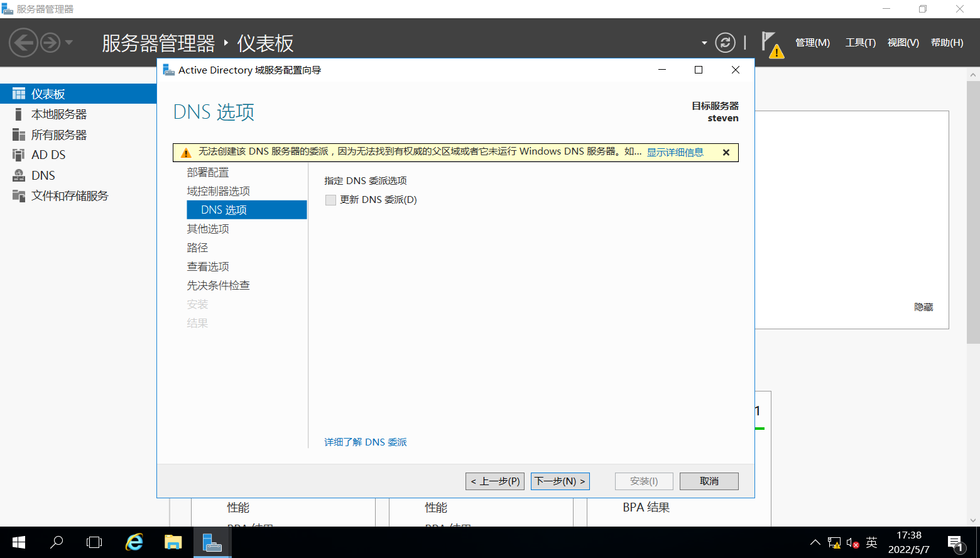Go to 查看选项 wizard step
The height and width of the screenshot is (558, 980).
(208, 266)
